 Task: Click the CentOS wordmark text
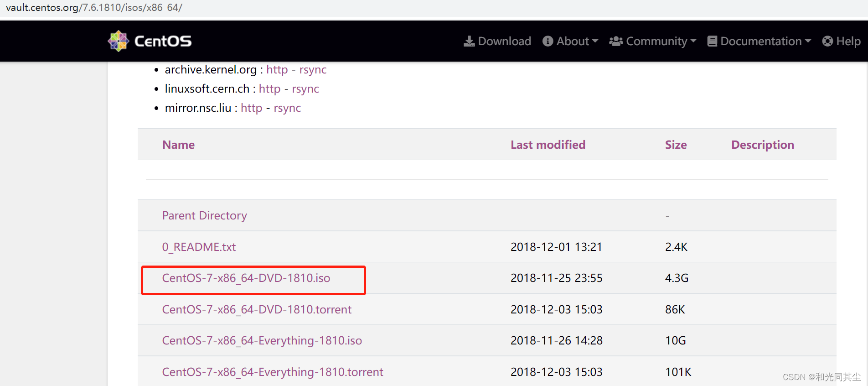pos(163,42)
